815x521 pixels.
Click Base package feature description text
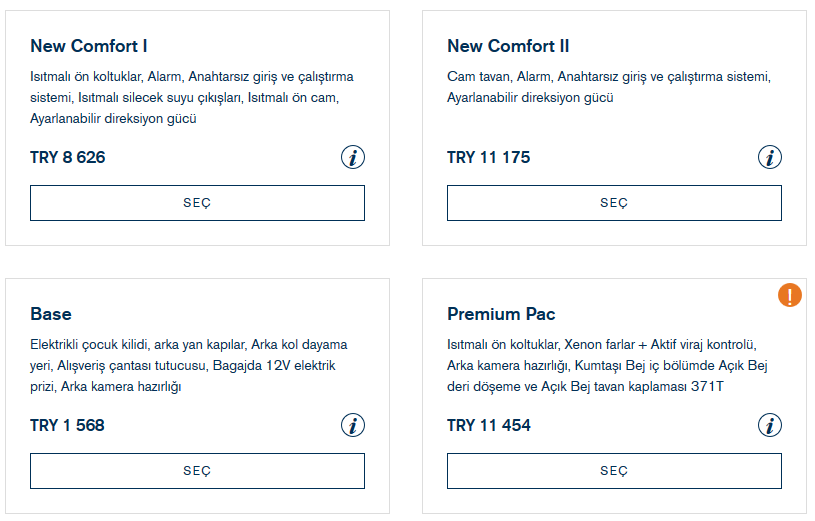[189, 365]
